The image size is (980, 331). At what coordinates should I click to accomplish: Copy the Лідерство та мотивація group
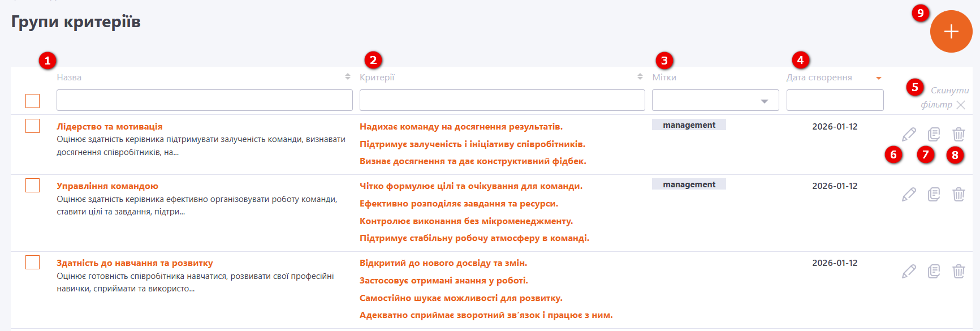point(934,135)
